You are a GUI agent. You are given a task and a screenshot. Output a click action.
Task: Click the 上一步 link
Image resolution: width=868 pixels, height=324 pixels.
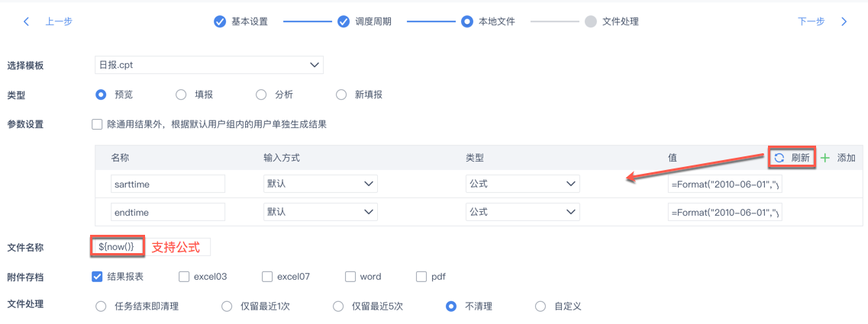coord(59,21)
